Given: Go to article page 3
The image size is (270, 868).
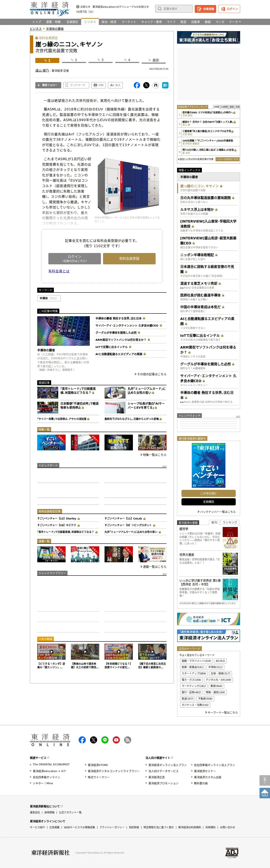Looking at the screenshot, I should pos(101,60).
